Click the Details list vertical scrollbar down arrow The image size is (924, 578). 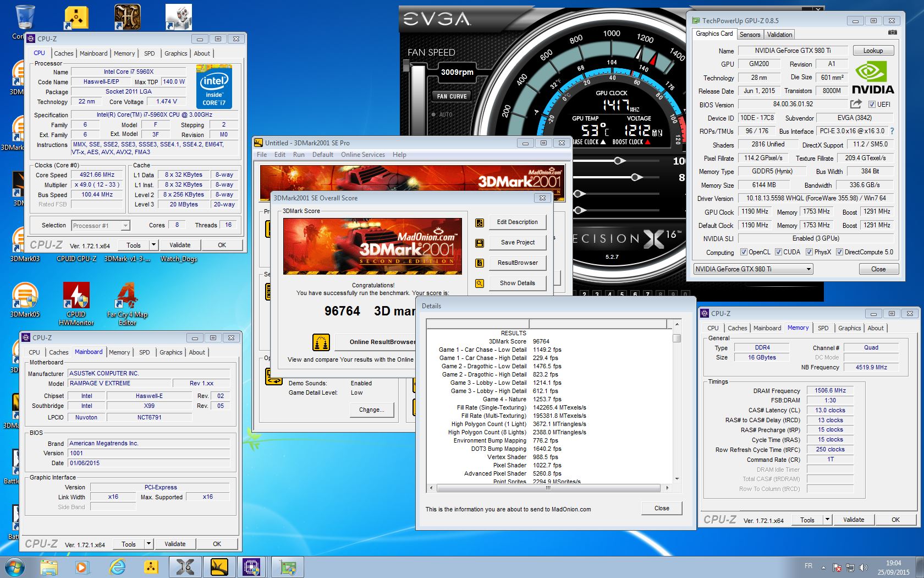tap(676, 479)
